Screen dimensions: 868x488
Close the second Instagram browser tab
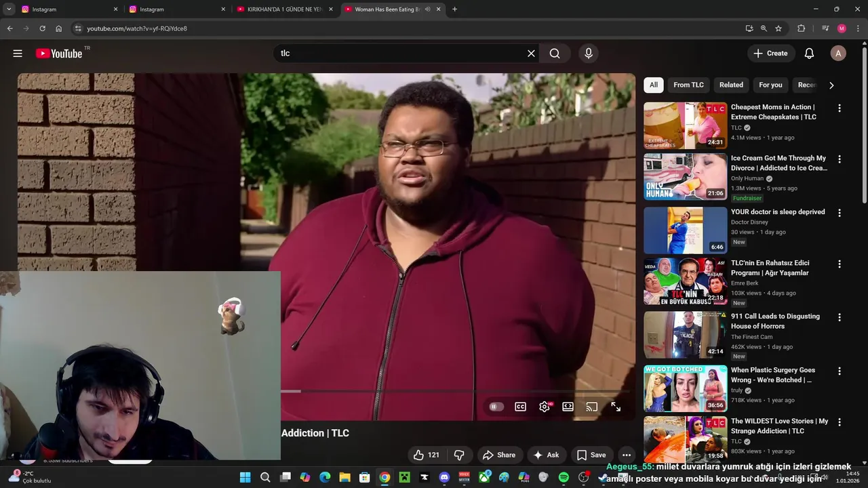click(223, 9)
